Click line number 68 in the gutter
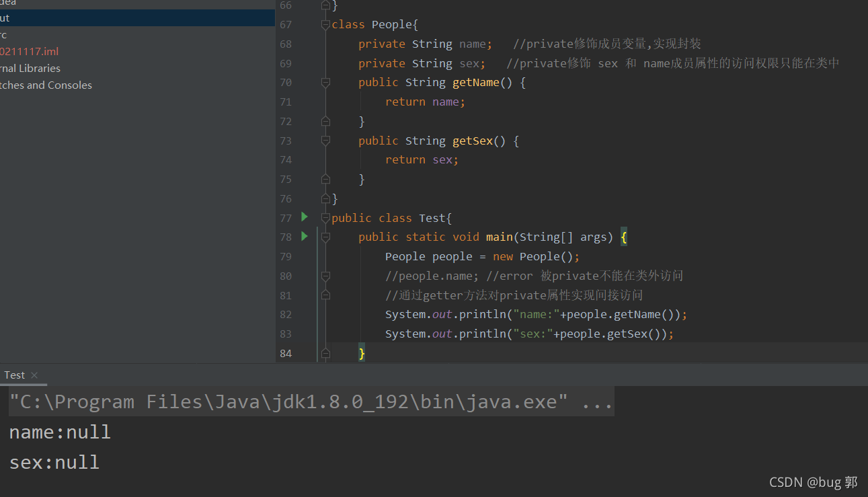Screen dimensions: 868x497 (x=286, y=44)
